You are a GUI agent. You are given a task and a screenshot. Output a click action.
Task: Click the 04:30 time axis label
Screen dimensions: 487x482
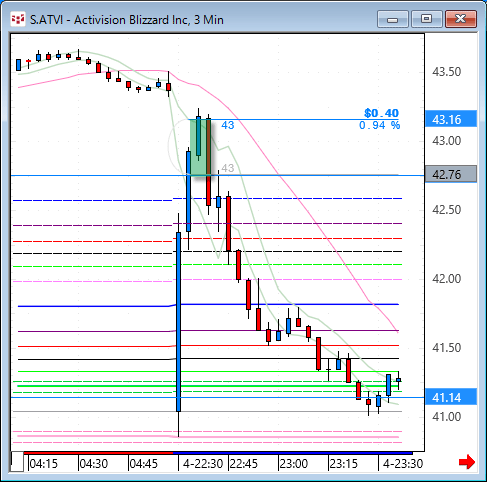point(94,464)
